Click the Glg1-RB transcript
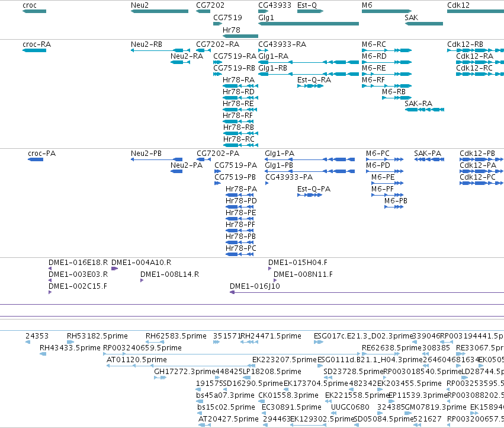 (309, 74)
